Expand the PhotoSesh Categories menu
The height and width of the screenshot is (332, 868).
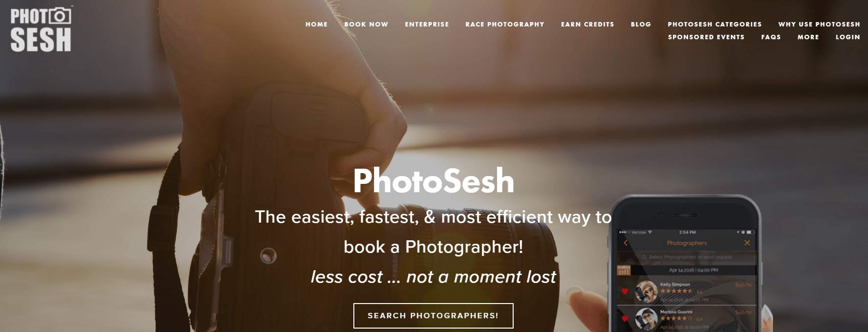[x=715, y=24]
